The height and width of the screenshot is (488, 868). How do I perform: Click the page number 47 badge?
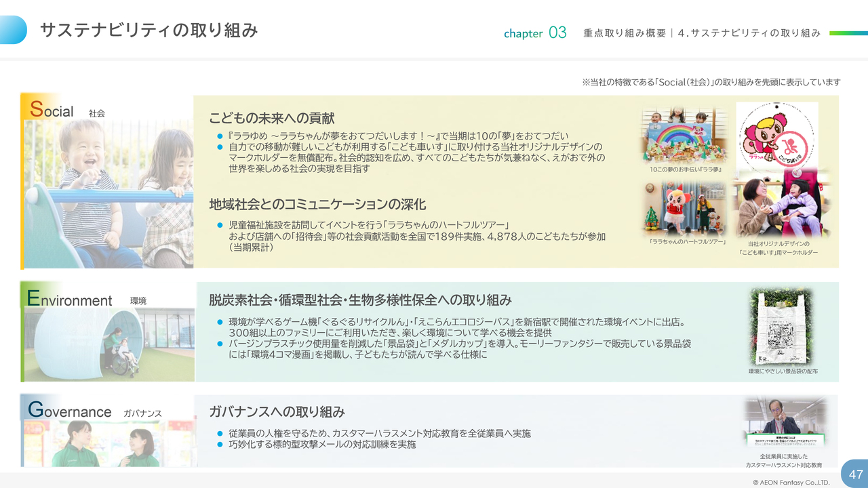point(854,474)
